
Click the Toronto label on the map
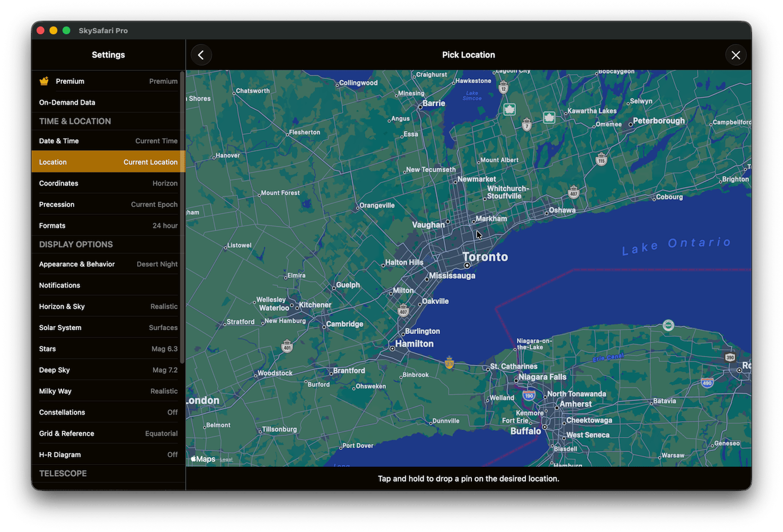(485, 257)
